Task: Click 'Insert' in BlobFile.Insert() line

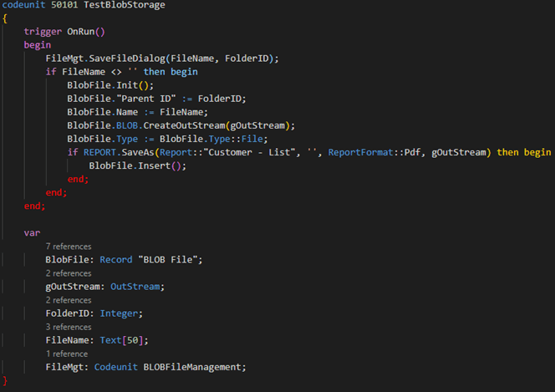Action: (155, 166)
